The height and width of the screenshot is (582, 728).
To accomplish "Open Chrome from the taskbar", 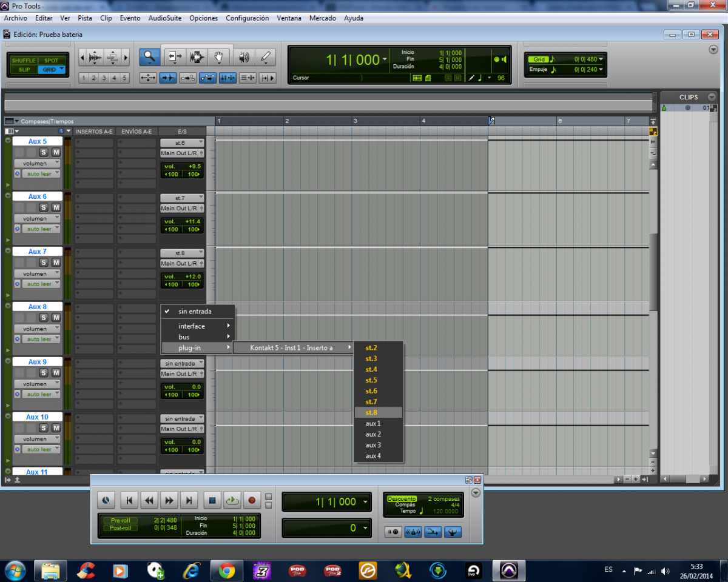I will click(227, 570).
